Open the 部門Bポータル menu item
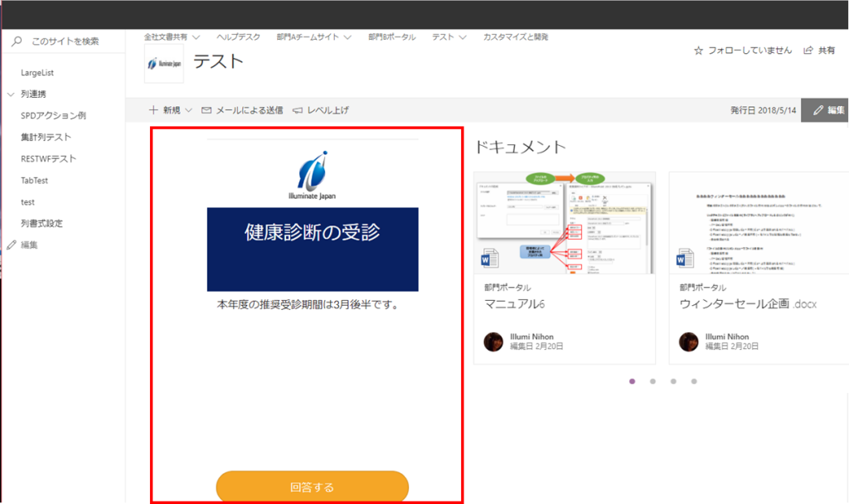Image resolution: width=849 pixels, height=504 pixels. [x=391, y=36]
